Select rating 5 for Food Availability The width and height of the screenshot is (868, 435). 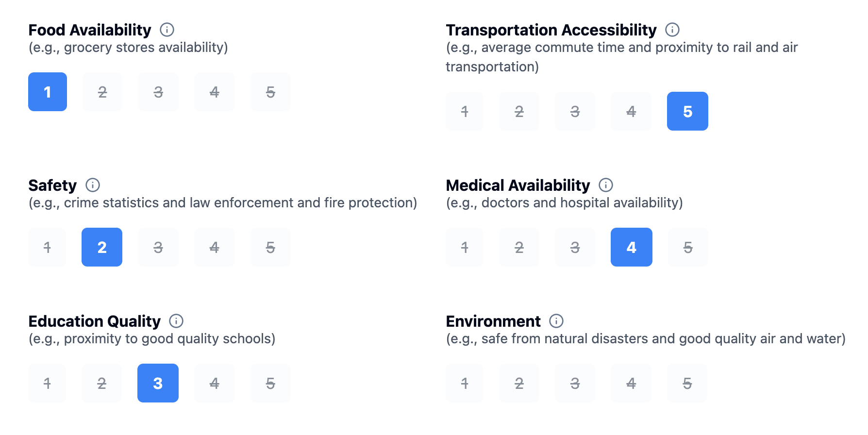coord(270,92)
